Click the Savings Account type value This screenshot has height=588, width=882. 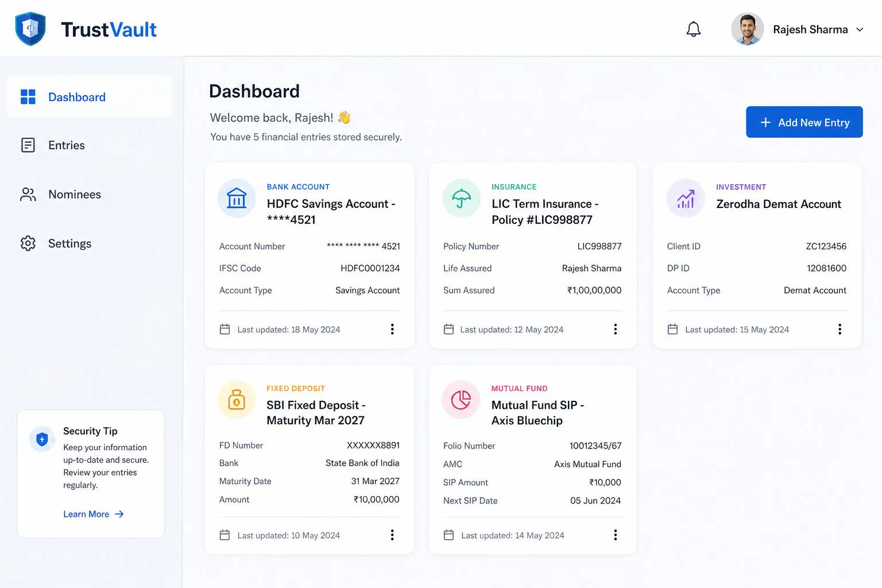tap(367, 290)
